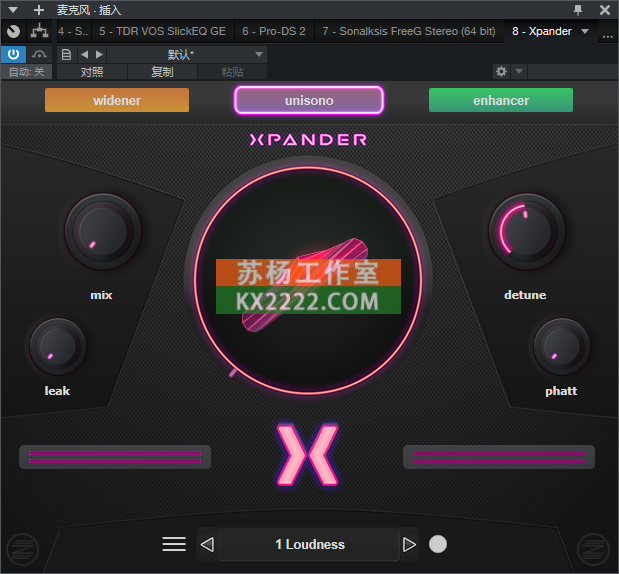The height and width of the screenshot is (574, 619).
Task: Go to the next Xpander preset
Action: pos(409,544)
